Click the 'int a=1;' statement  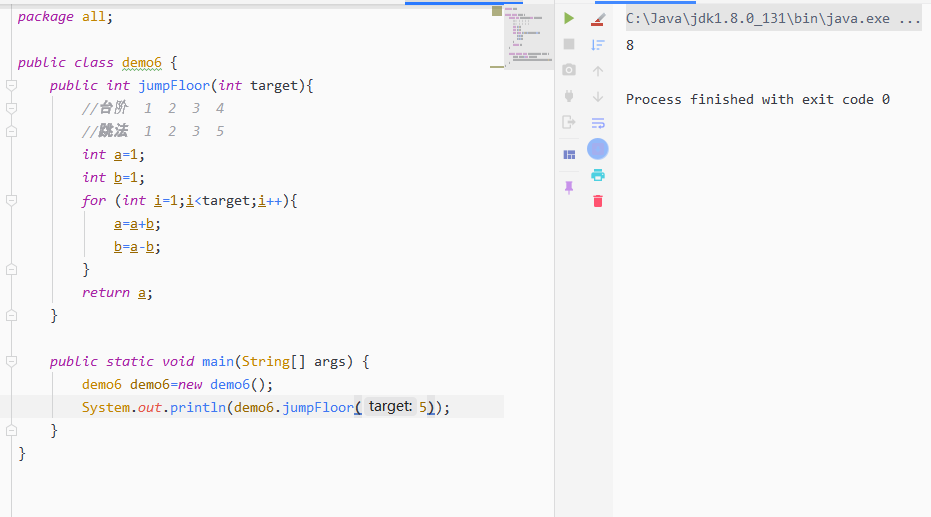pyautogui.click(x=113, y=155)
